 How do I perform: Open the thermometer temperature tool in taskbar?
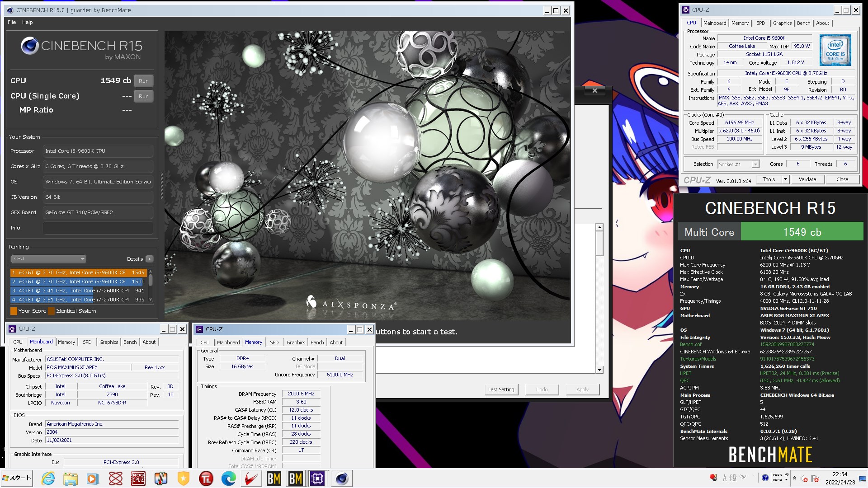(x=161, y=479)
